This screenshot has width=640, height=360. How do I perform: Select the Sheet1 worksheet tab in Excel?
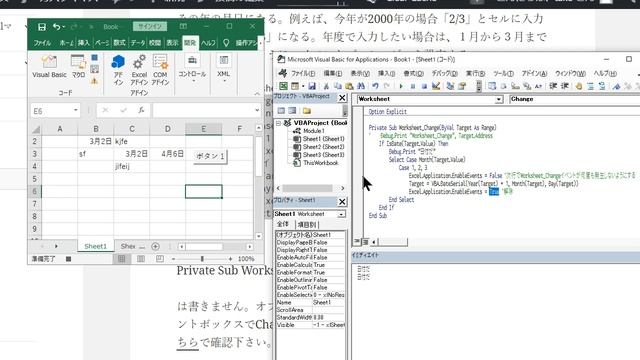(x=95, y=247)
